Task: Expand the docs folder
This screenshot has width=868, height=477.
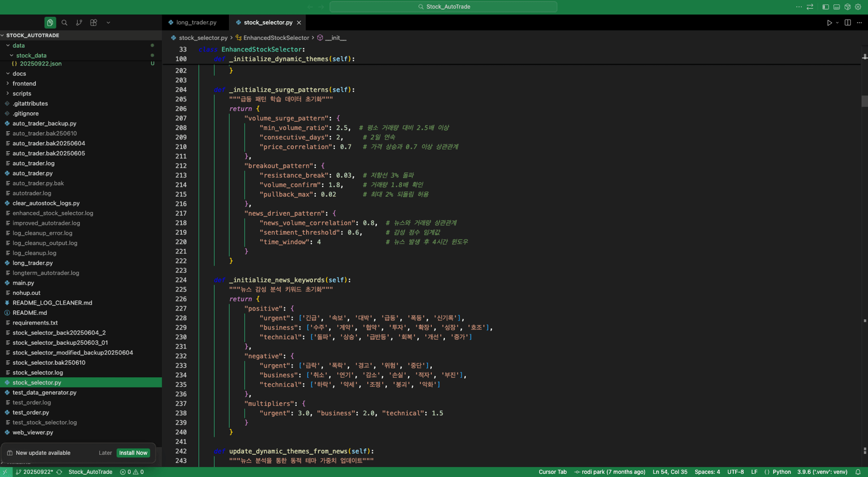Action: click(81, 74)
